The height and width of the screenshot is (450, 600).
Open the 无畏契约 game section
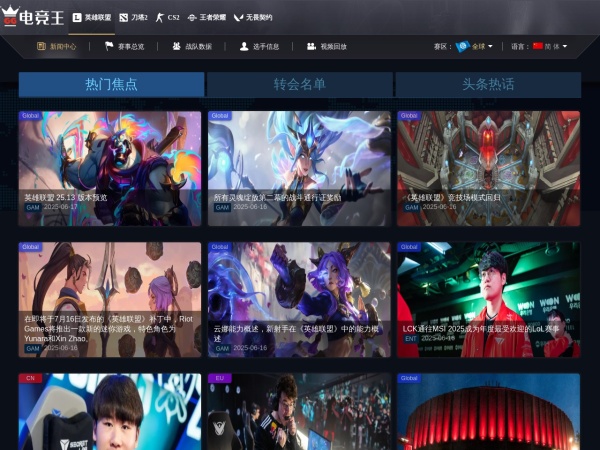click(x=237, y=18)
